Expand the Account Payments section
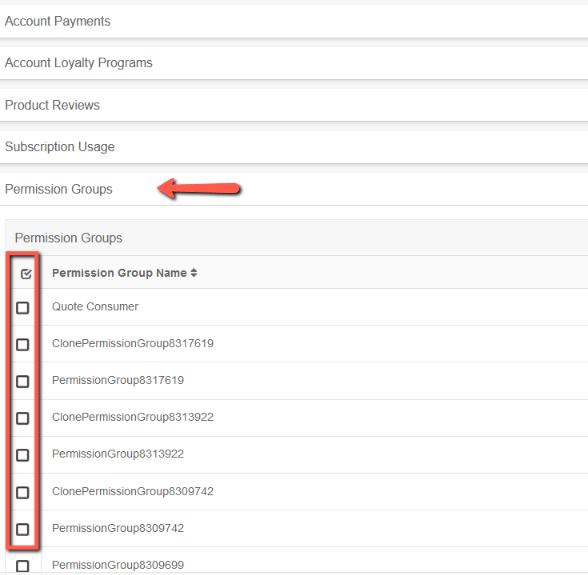Viewport: 588px width, 575px height. click(x=294, y=21)
